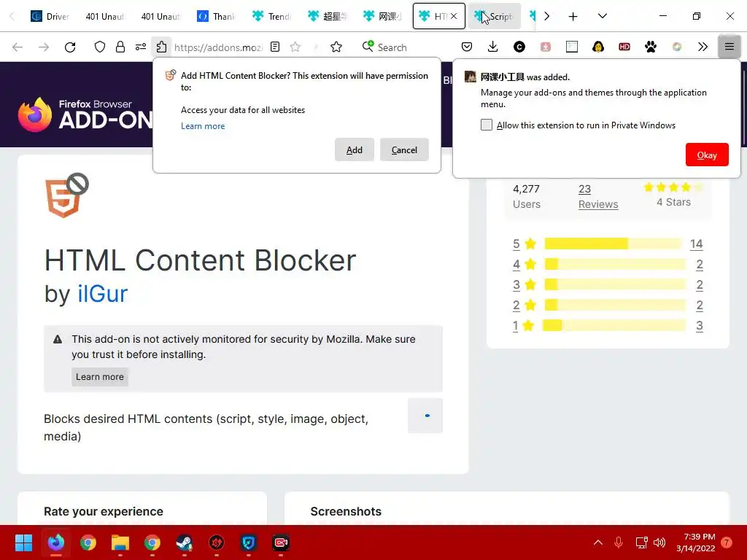Close the active HTML Content Blocker tab
Screen dimensions: 747x560
click(x=454, y=16)
